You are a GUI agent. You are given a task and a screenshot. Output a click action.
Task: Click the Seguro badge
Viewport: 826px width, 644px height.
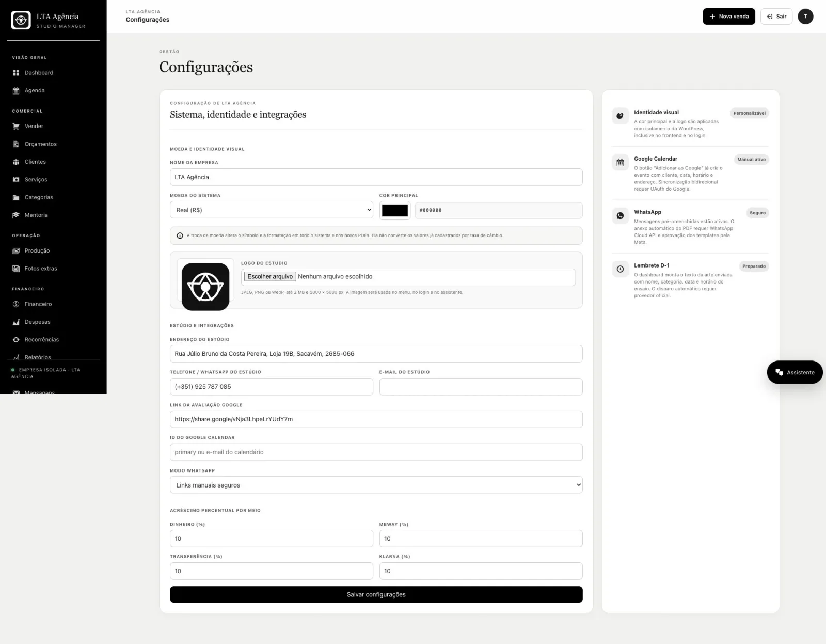pyautogui.click(x=757, y=213)
